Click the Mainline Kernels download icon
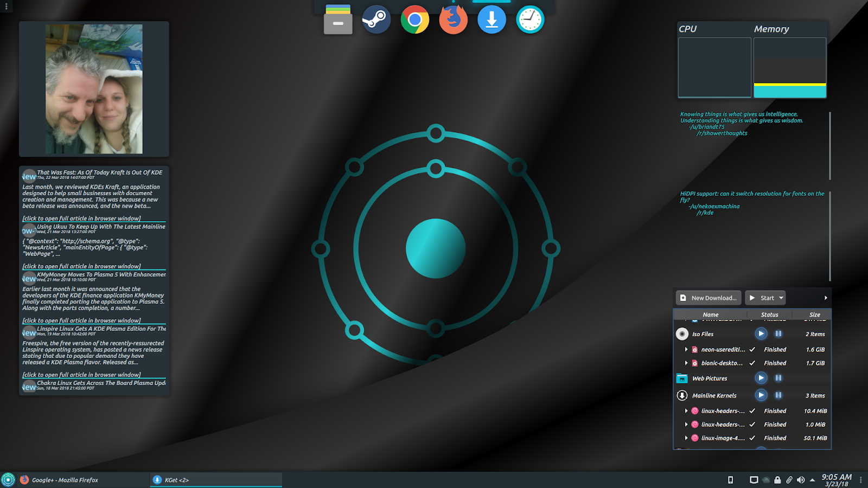The image size is (868, 488). 682,395
